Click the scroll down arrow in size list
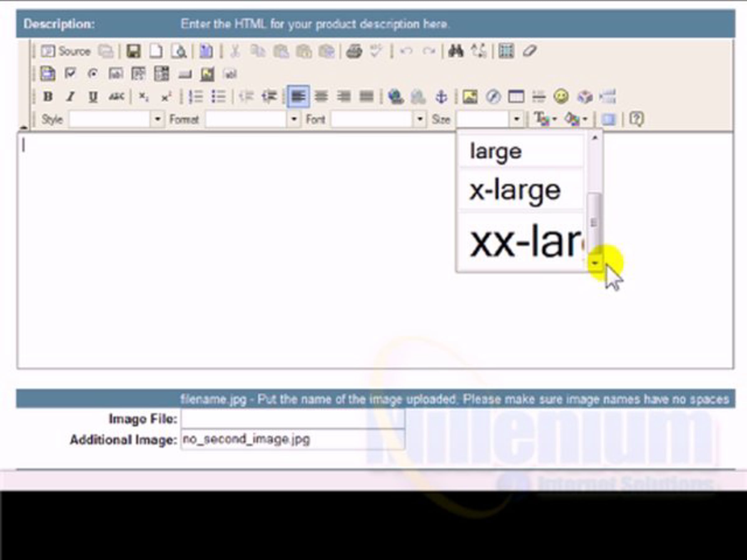Image resolution: width=747 pixels, height=560 pixels. click(595, 263)
